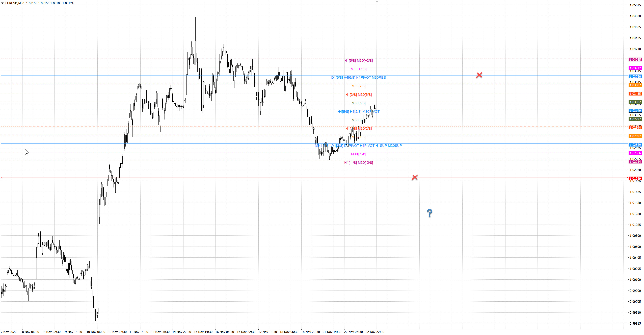Open the EURUSD,M30 title arrow menu

[3, 3]
